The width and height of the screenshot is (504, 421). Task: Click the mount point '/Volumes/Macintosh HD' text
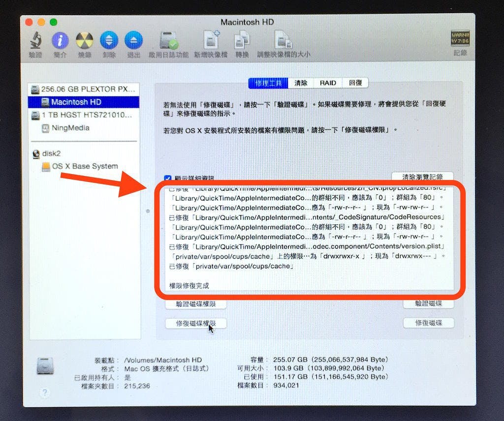coord(163,361)
